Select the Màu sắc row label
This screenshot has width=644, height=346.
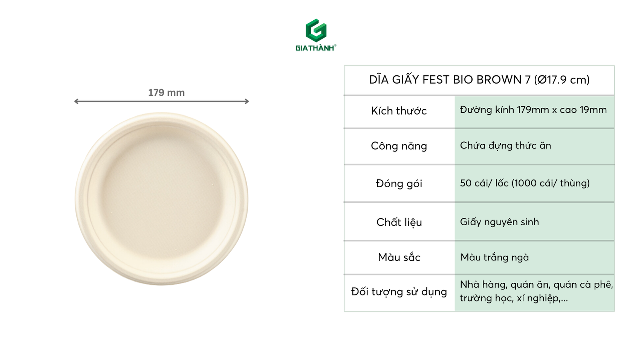(399, 257)
